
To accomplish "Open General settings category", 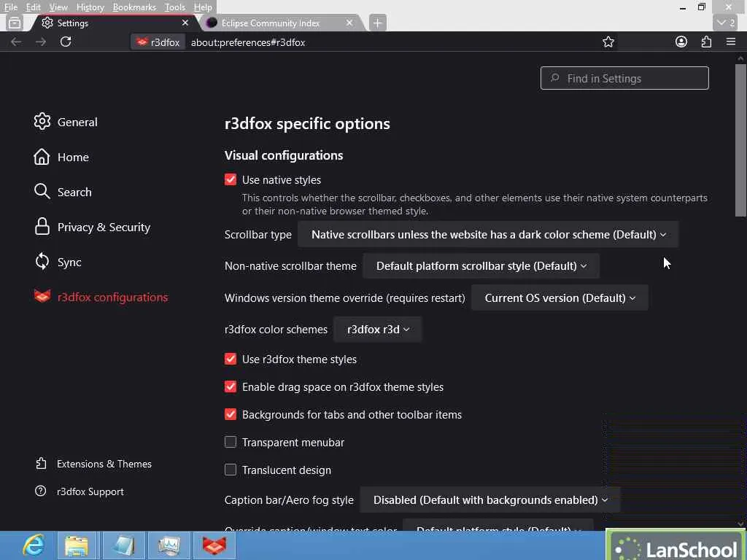I will pos(66,122).
